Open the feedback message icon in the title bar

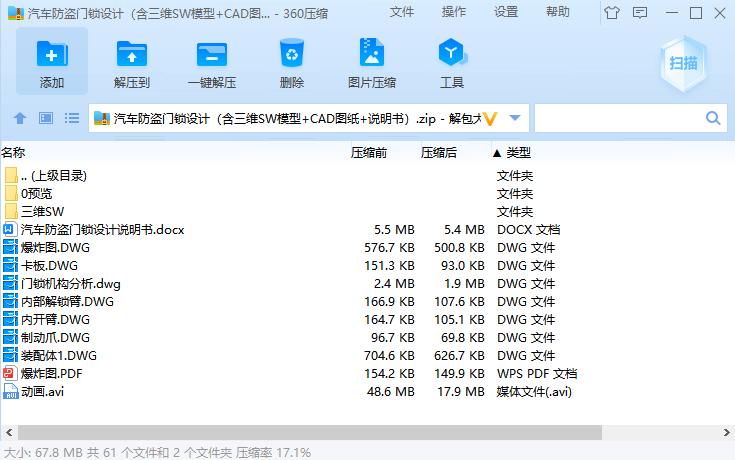[640, 13]
